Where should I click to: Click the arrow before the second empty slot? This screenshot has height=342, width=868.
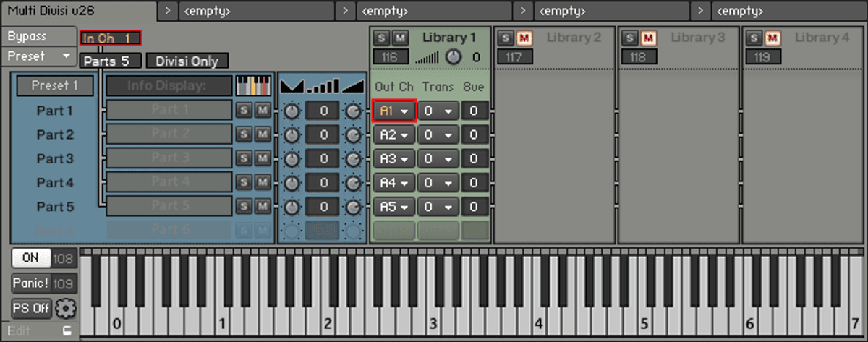click(346, 11)
